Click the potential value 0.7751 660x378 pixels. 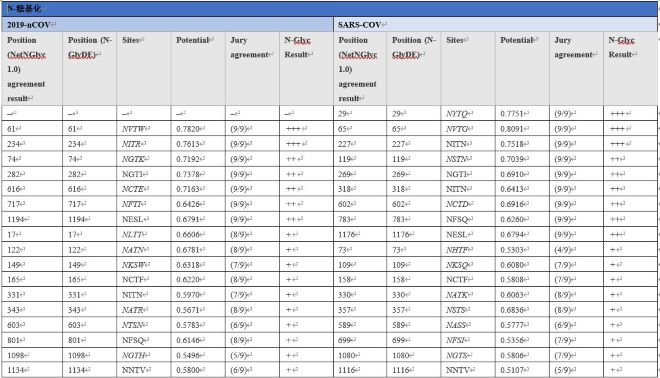512,114
